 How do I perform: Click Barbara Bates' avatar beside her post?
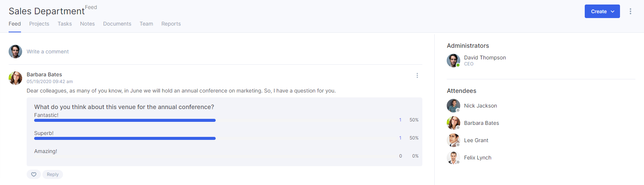(15, 78)
